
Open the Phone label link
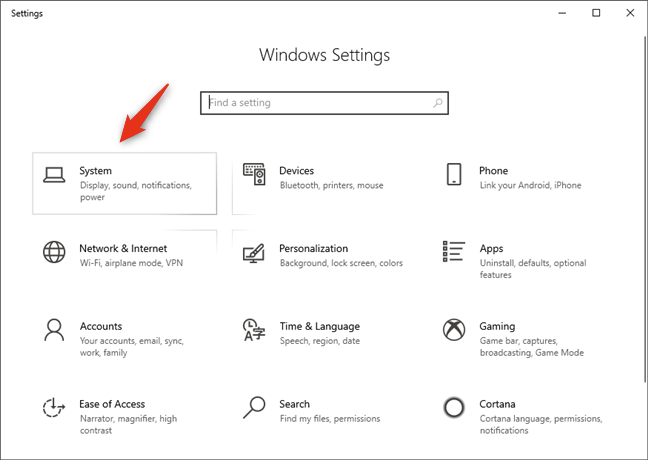(493, 171)
